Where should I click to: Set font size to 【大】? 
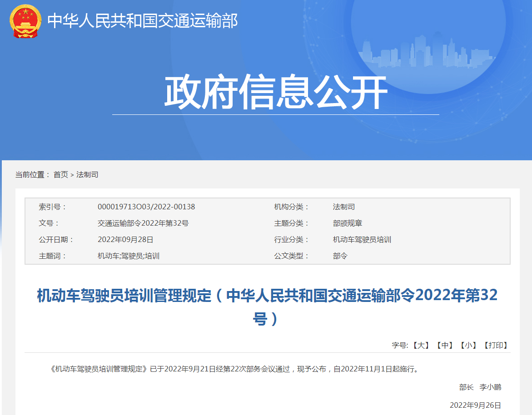pyautogui.click(x=421, y=345)
